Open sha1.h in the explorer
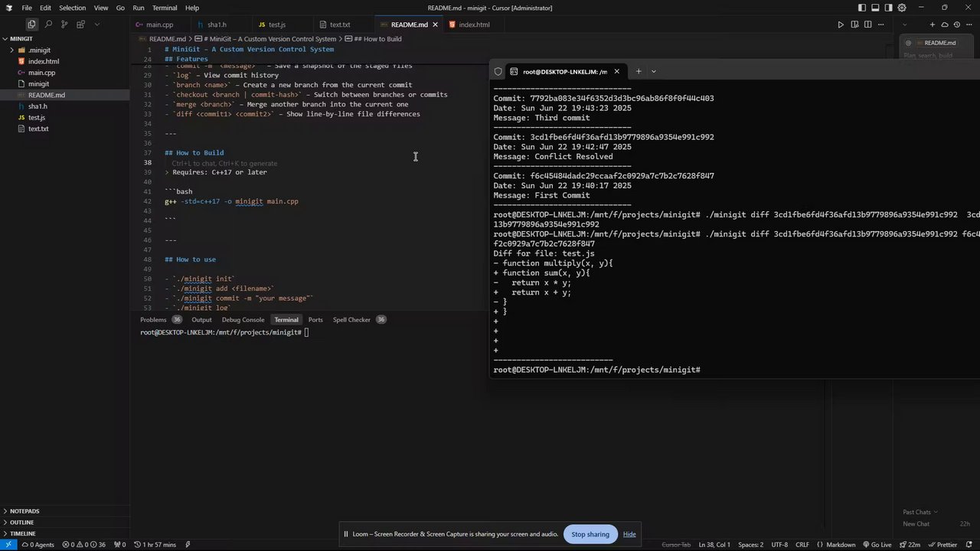Screen dimensions: 980x551 pyautogui.click(x=65, y=106)
